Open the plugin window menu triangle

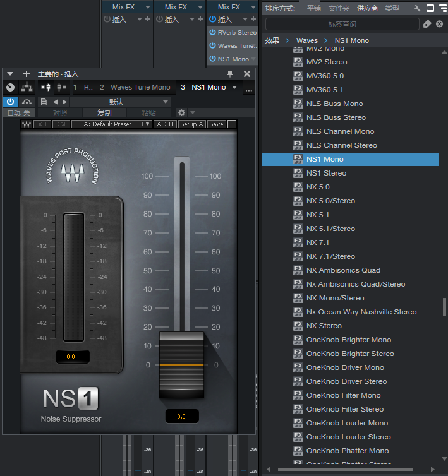tap(10, 74)
